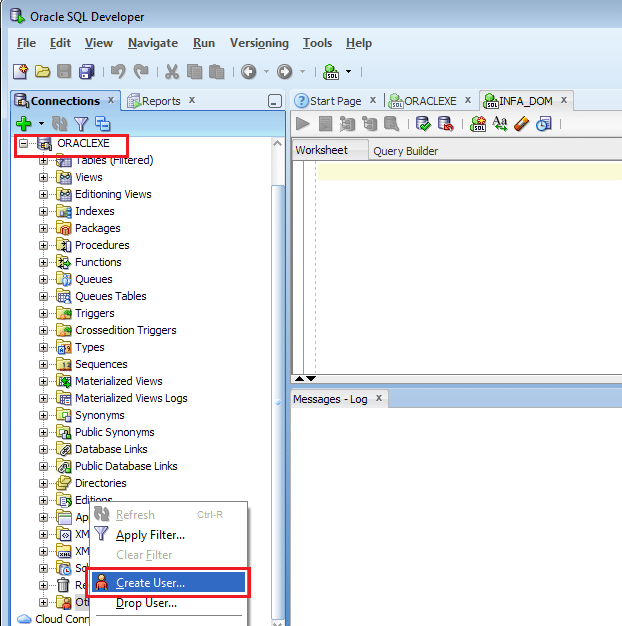Click the Open folder toolbar icon

coord(42,72)
